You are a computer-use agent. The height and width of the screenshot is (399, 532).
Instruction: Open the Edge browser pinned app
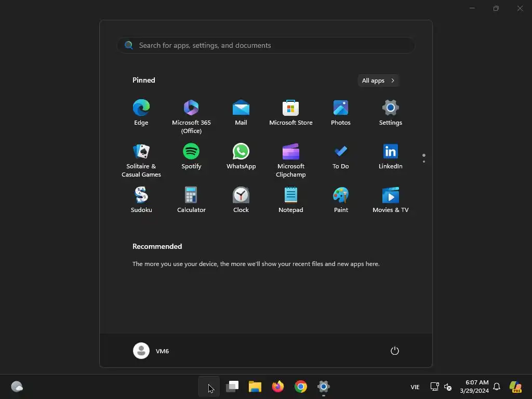pyautogui.click(x=141, y=113)
